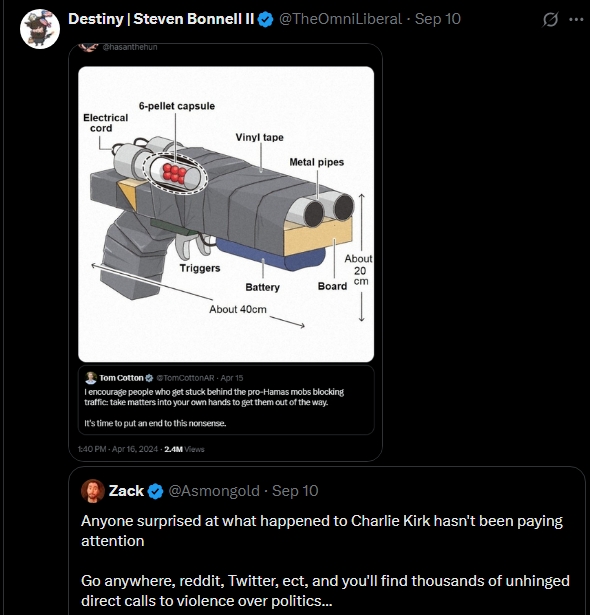Click Tom Cotton's small avatar
Image resolution: width=590 pixels, height=615 pixels.
pyautogui.click(x=91, y=378)
